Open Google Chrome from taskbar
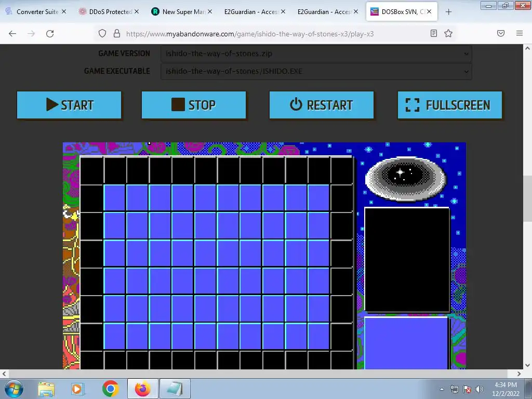 point(110,389)
